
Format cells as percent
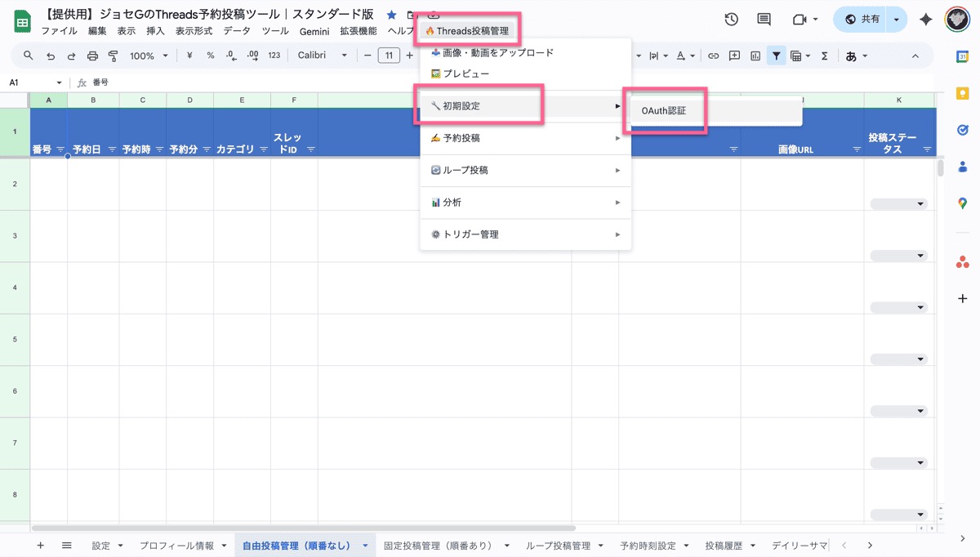coord(210,56)
